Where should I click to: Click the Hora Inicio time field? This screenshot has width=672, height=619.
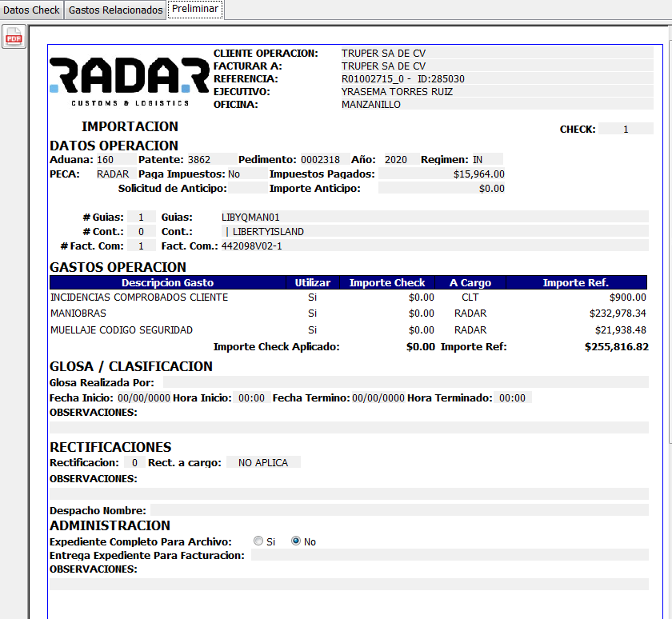point(251,398)
